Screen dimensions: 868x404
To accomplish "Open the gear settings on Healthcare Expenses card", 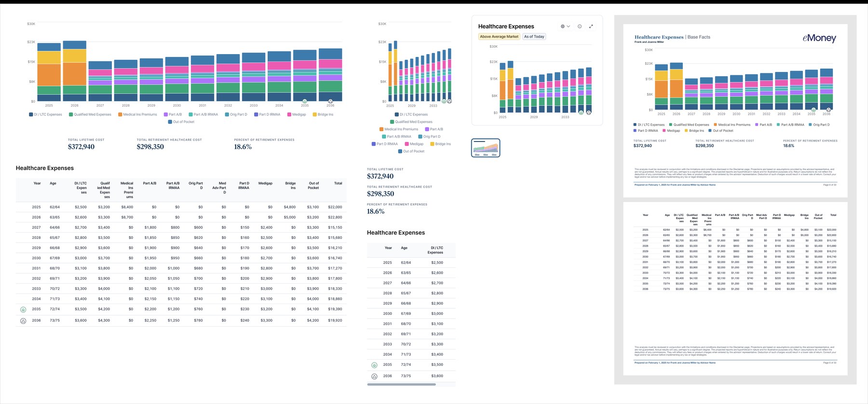I will click(562, 27).
